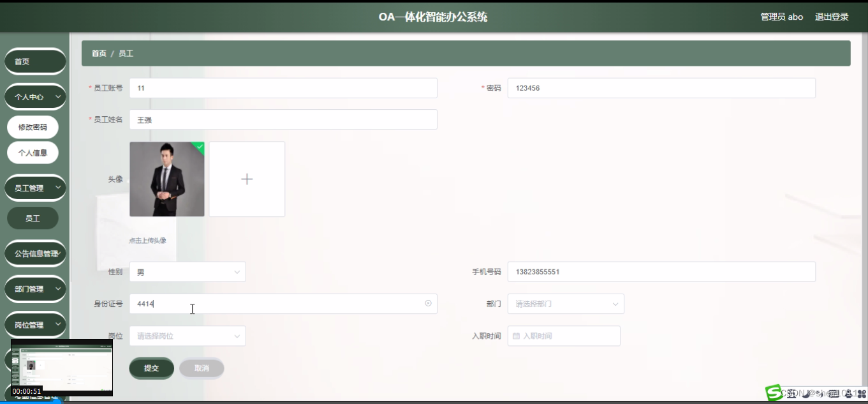Open the 请选择部门 department dropdown

(x=565, y=304)
